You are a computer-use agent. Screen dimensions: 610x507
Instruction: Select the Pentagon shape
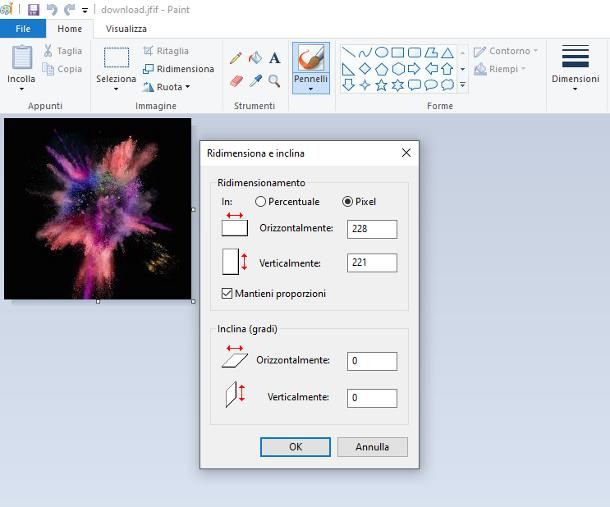pyautogui.click(x=381, y=69)
